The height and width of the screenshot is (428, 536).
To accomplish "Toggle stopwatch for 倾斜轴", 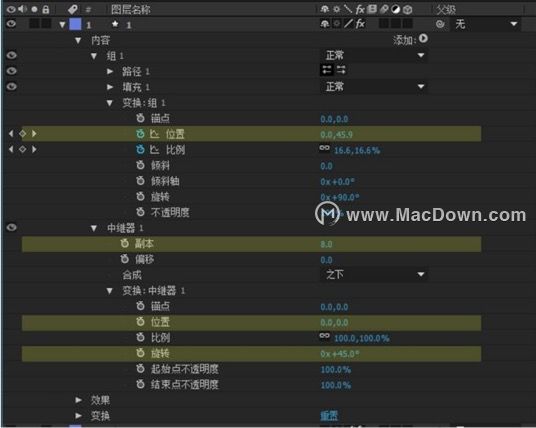I will coord(140,180).
